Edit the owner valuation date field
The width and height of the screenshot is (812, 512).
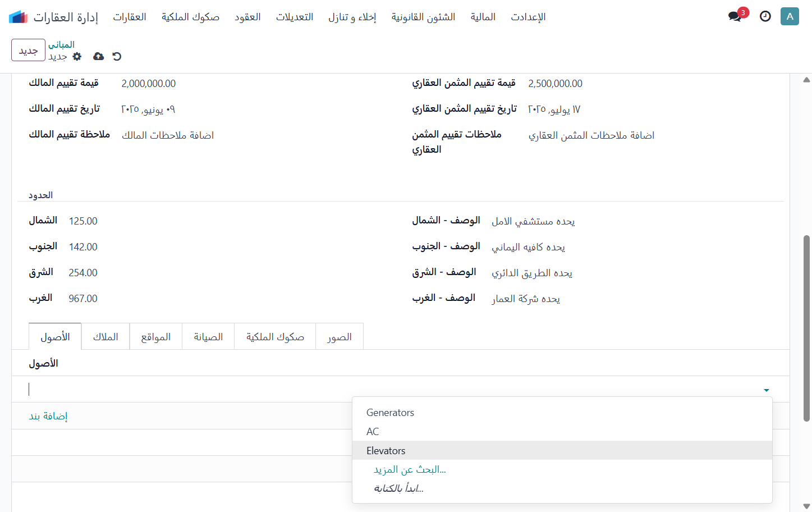148,109
